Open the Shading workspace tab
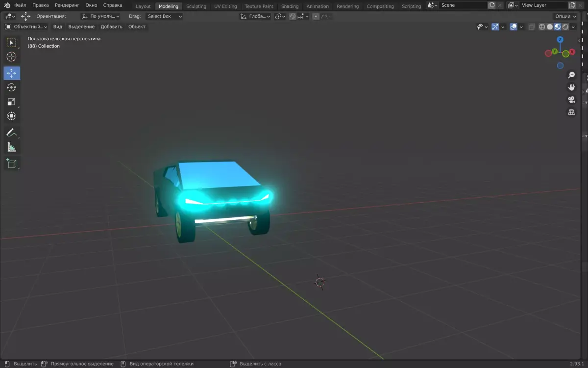This screenshot has height=368, width=588. tap(290, 6)
